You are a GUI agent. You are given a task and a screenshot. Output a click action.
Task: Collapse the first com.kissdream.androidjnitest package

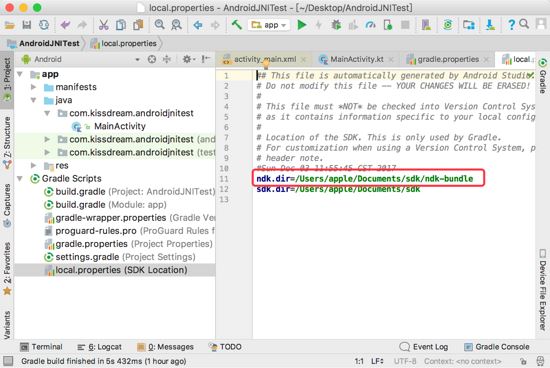[47, 113]
